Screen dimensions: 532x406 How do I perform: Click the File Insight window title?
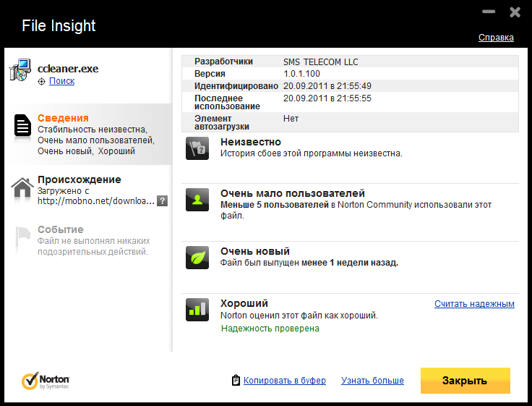(59, 25)
